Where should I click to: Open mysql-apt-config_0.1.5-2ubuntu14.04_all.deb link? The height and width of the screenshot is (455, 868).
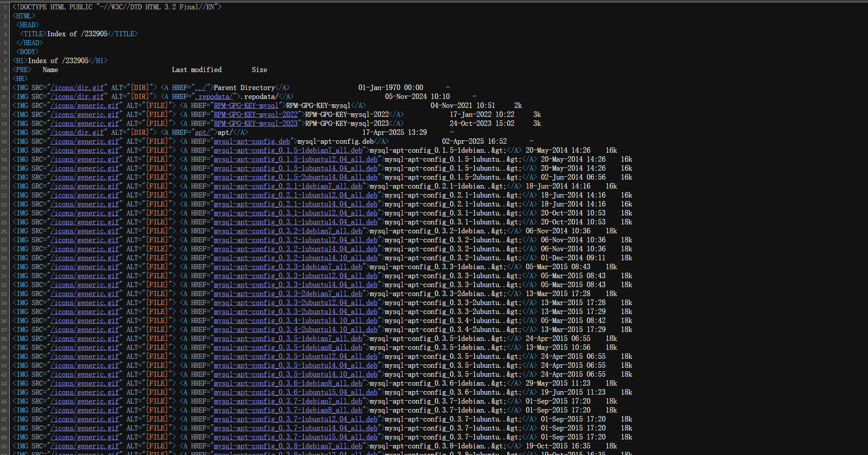pyautogui.click(x=296, y=177)
